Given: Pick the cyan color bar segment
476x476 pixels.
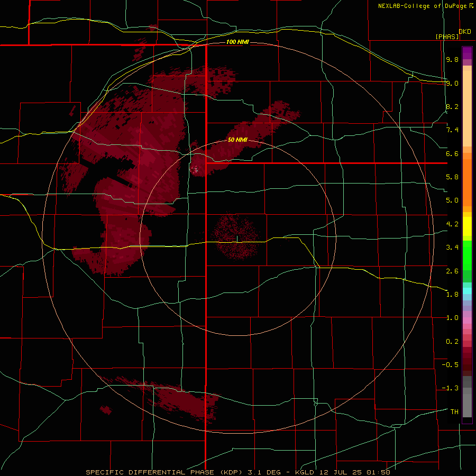Looking at the screenshot, I should (467, 290).
